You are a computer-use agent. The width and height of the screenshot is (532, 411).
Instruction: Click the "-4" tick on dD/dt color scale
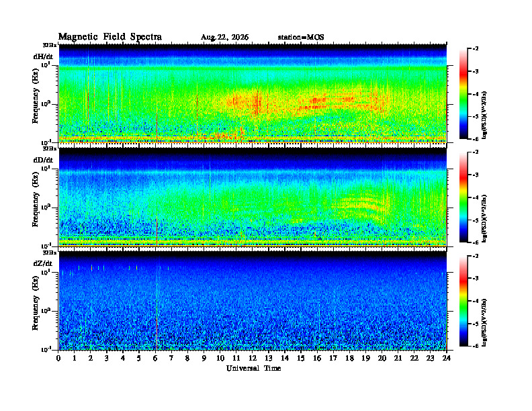coord(476,197)
